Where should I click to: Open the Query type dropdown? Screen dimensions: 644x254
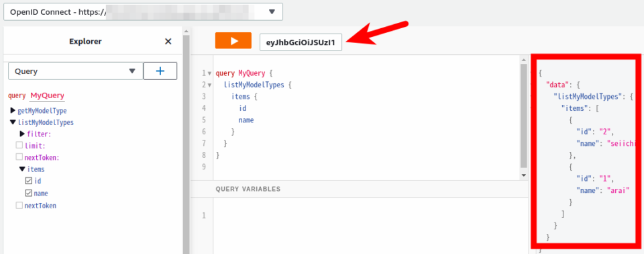coord(76,71)
